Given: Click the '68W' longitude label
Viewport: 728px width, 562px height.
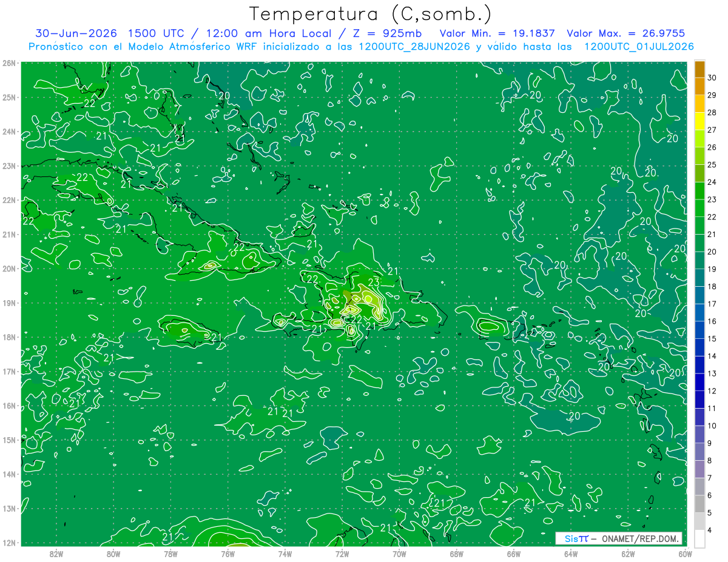Looking at the screenshot, I should pyautogui.click(x=457, y=554).
